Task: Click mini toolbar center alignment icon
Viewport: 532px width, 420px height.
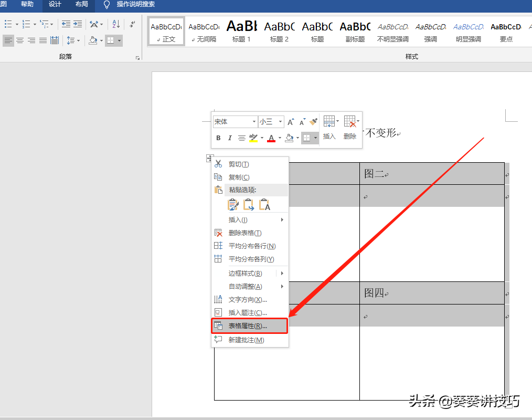Action: 241,138
